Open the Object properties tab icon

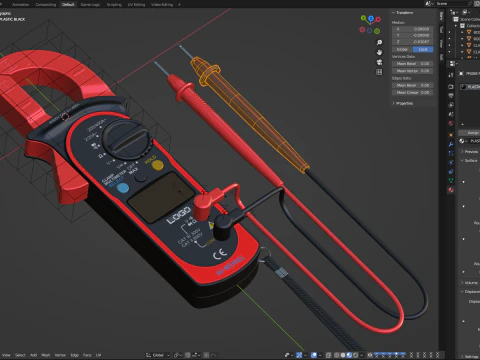click(x=451, y=135)
